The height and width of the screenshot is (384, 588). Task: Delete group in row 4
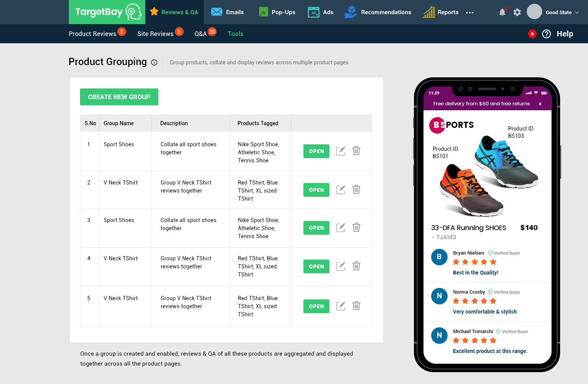click(x=356, y=266)
